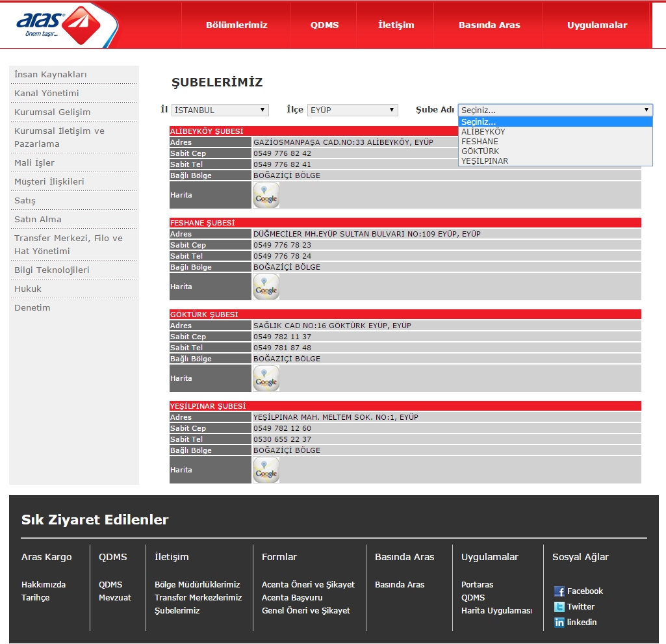
Task: Click the LinkedIn icon in footer
Action: [x=559, y=623]
